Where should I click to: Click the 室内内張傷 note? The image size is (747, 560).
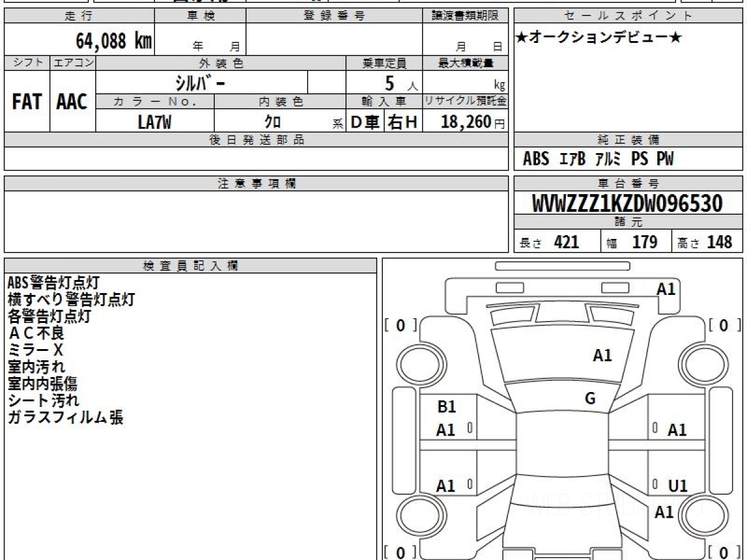[42, 383]
